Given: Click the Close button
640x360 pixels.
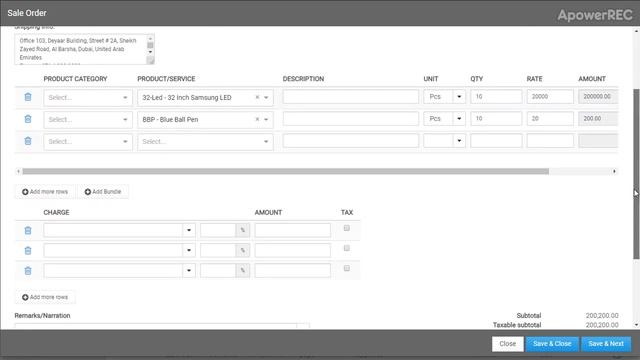Looking at the screenshot, I should [x=507, y=344].
